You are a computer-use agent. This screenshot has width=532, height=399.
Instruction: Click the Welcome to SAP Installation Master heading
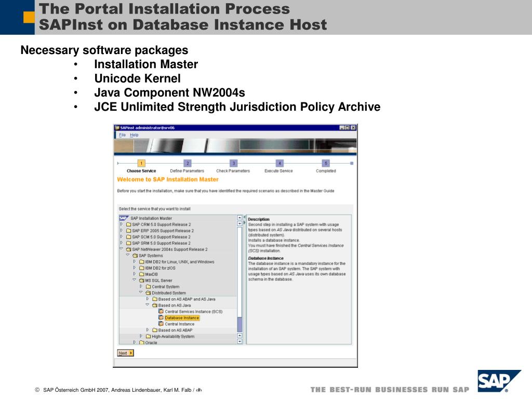[x=168, y=179]
